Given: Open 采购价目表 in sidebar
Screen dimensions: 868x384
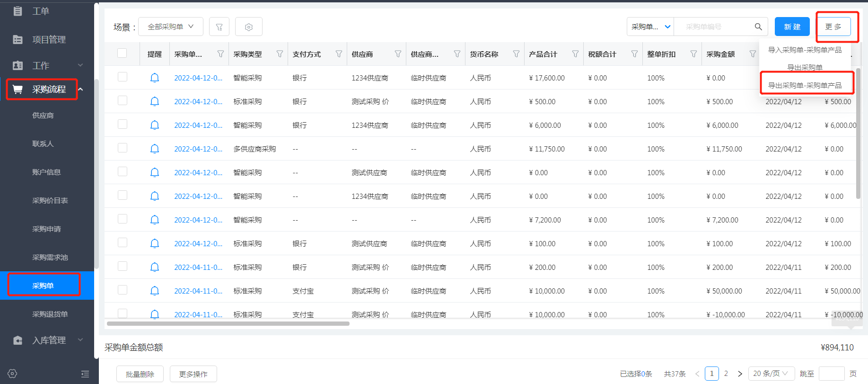Looking at the screenshot, I should [x=50, y=201].
